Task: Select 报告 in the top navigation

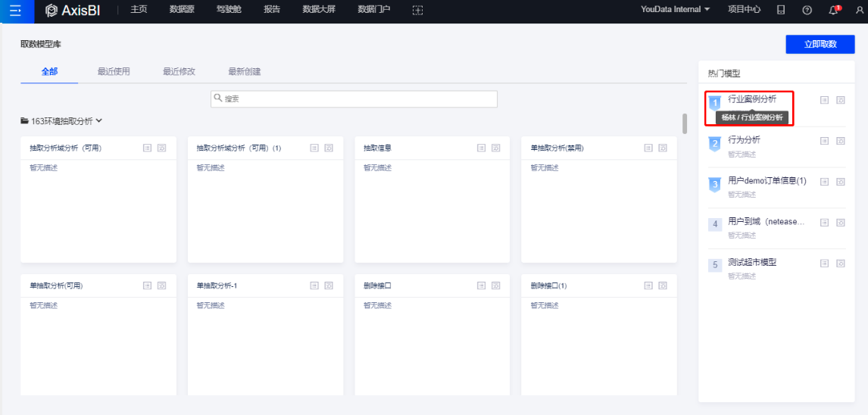Action: pos(272,9)
